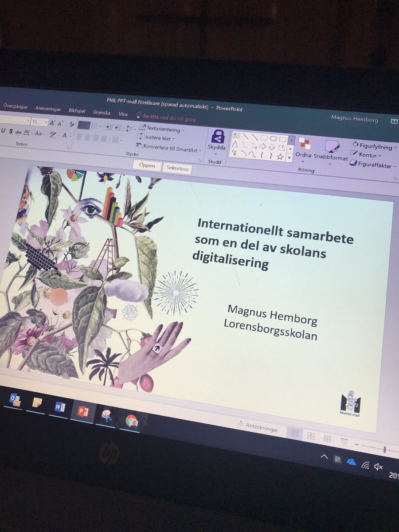The height and width of the screenshot is (532, 399).
Task: Select the bulleted list button
Action: click(x=84, y=125)
